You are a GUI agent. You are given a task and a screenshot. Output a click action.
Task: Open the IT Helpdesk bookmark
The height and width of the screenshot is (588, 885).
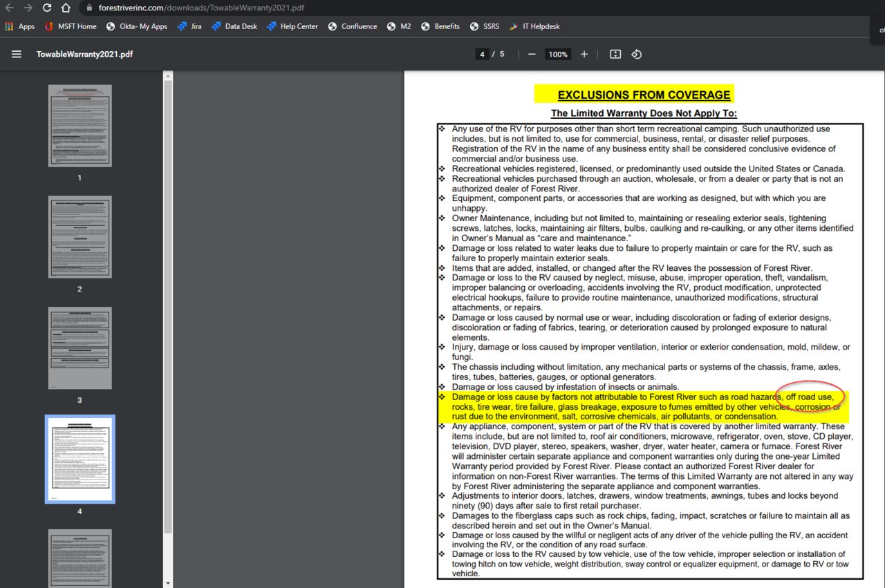point(534,26)
